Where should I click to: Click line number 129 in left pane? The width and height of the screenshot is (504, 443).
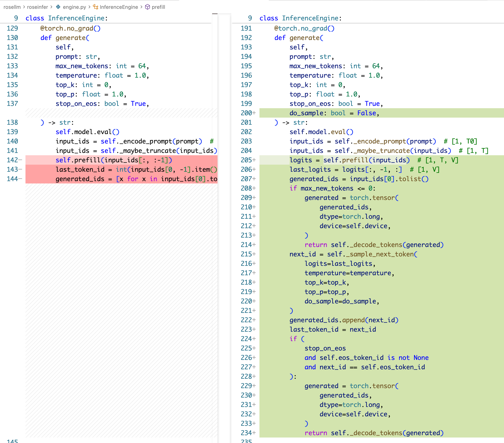pyautogui.click(x=12, y=28)
